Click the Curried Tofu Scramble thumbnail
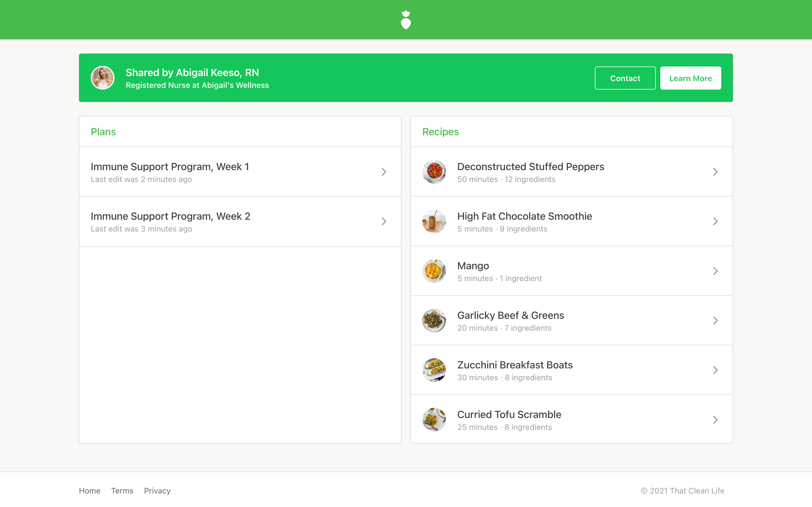Viewport: 812px width, 507px height. tap(434, 419)
